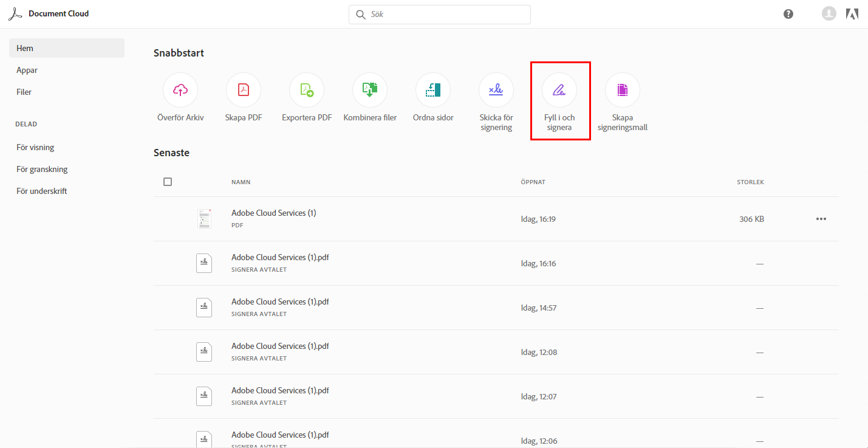
Task: Click the "Snabbstart" section heading
Action: click(179, 53)
